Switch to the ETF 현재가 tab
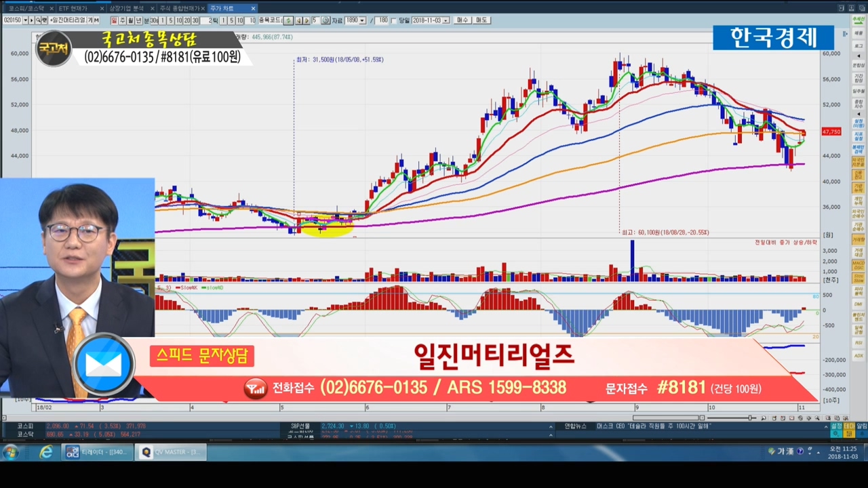 (x=73, y=8)
